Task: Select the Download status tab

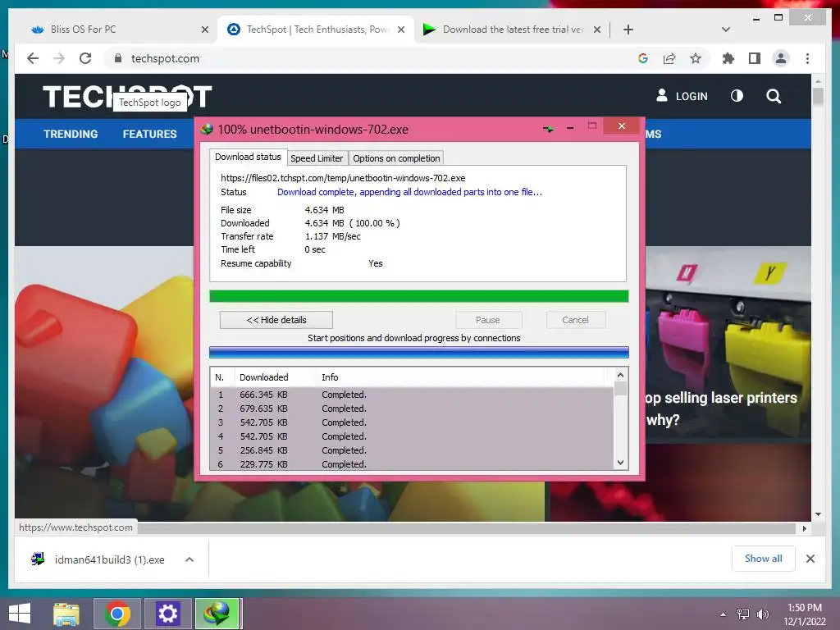Action: click(x=248, y=157)
